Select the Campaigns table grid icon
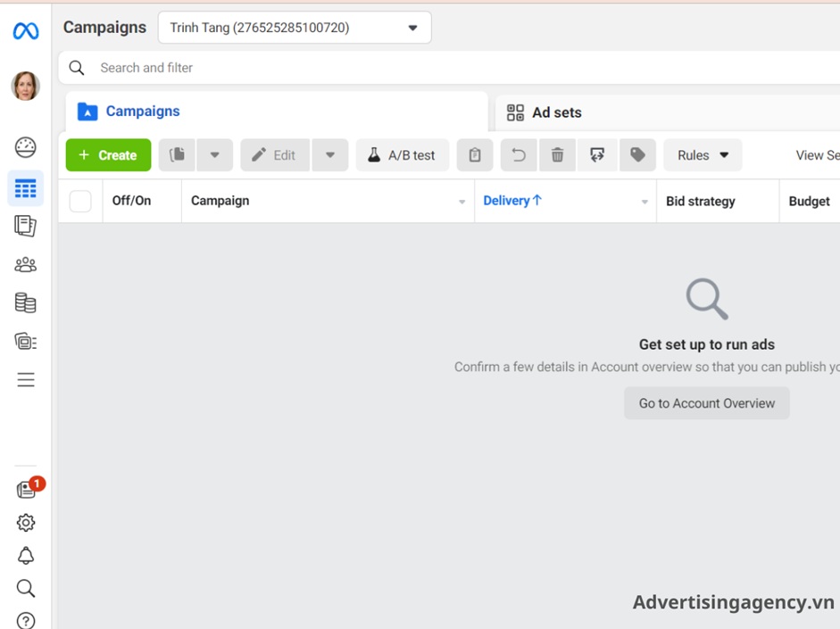 pos(25,188)
